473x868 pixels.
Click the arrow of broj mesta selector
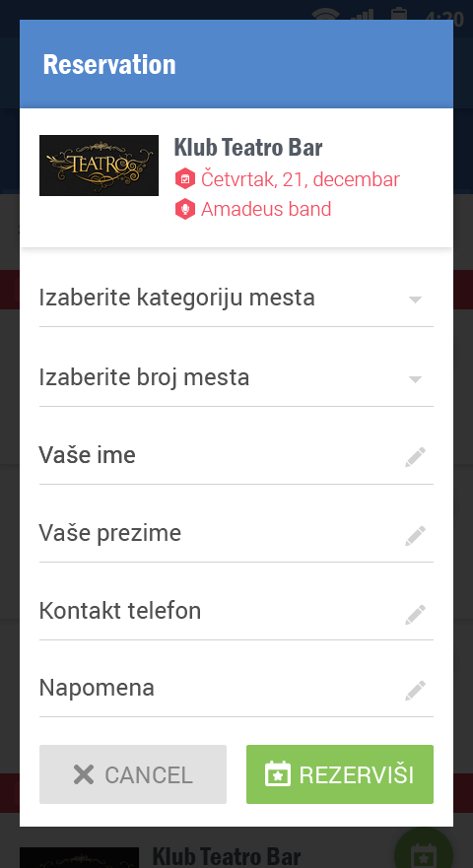[x=416, y=379]
